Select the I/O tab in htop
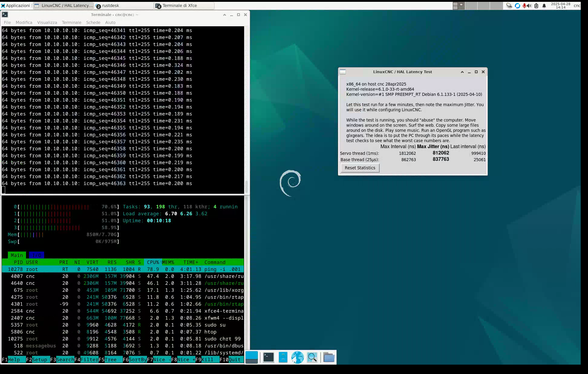The height and width of the screenshot is (374, 588). (37, 255)
